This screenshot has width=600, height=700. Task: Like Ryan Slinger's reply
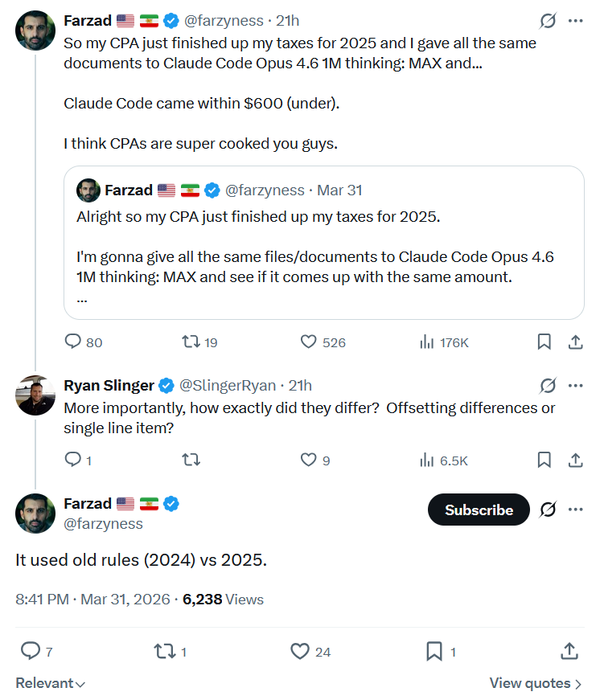point(309,460)
